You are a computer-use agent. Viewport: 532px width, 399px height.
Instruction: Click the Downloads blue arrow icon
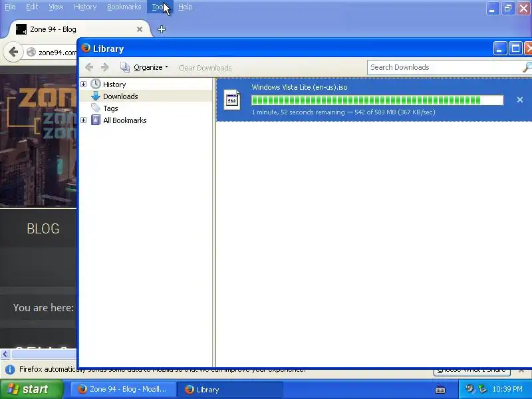tap(96, 96)
